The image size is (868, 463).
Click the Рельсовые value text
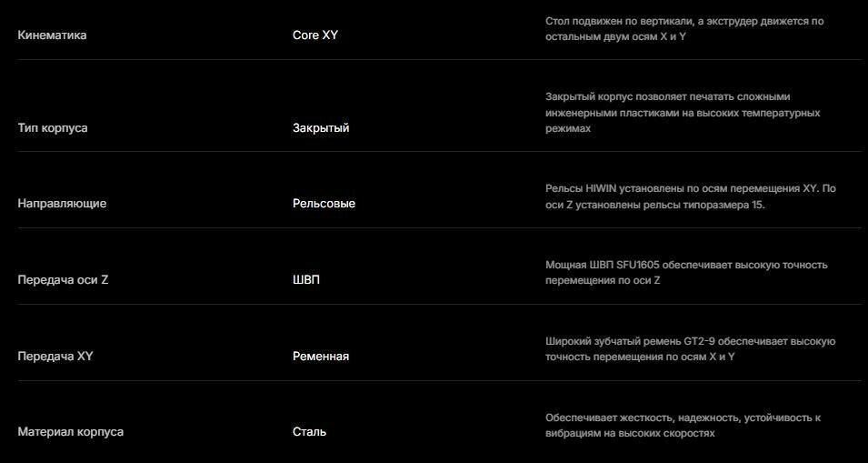pyautogui.click(x=324, y=203)
